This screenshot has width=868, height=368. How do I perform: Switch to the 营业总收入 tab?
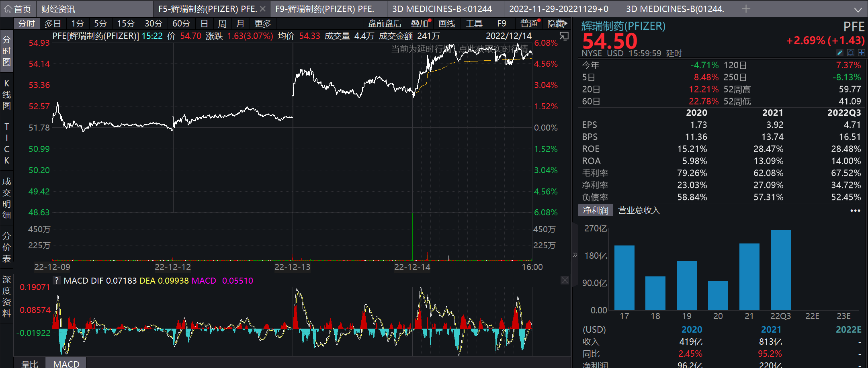point(639,211)
